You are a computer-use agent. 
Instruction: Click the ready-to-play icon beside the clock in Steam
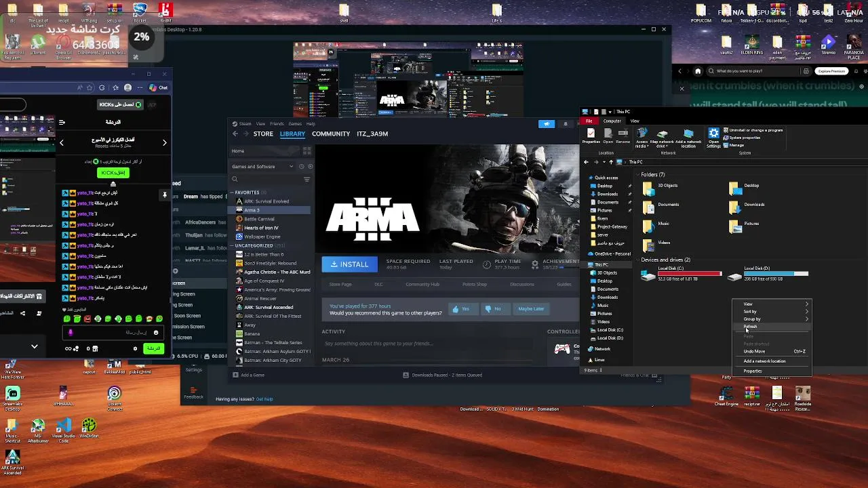310,166
